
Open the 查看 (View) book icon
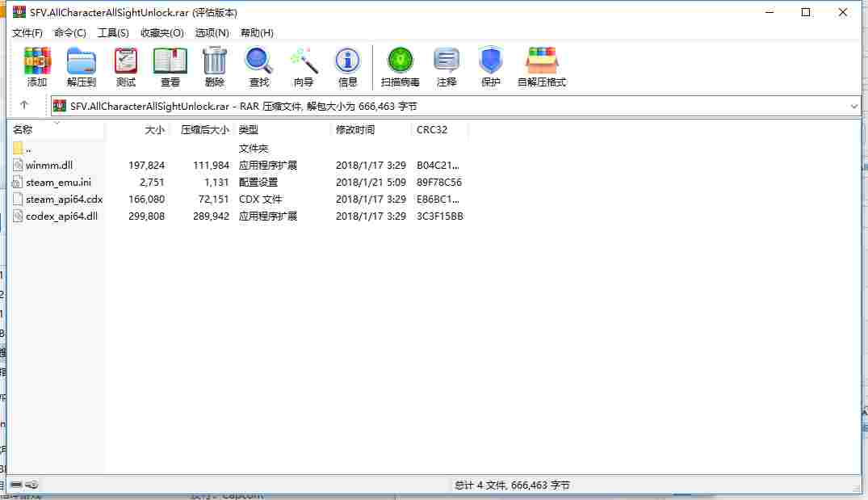pos(170,61)
